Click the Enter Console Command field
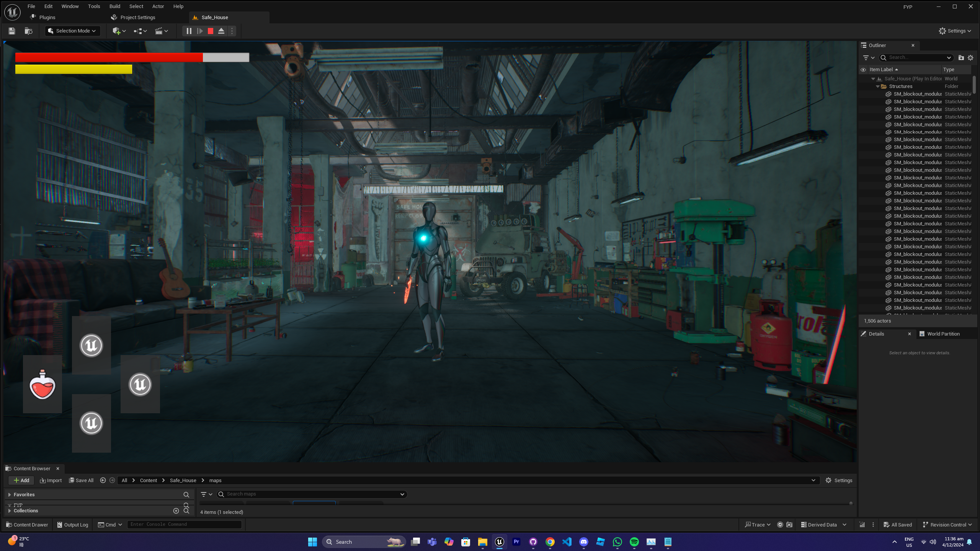The height and width of the screenshot is (551, 980). coord(184,525)
